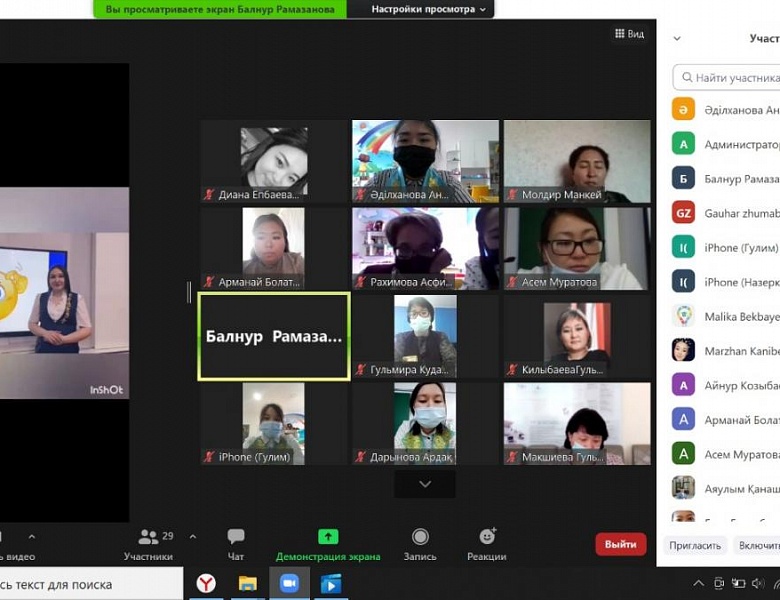Leave the meeting with the red Выйти button

pyautogui.click(x=620, y=544)
